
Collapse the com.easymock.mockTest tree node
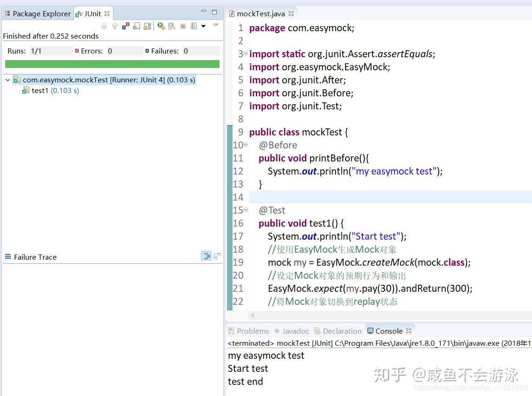[x=7, y=80]
